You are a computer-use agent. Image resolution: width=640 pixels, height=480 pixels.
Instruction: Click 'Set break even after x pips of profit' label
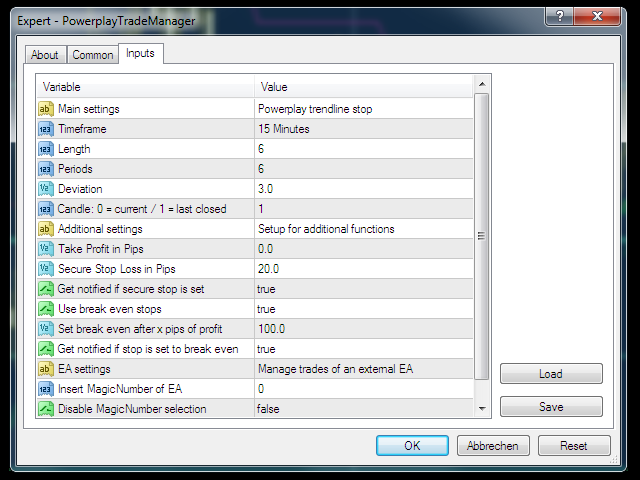click(x=140, y=329)
